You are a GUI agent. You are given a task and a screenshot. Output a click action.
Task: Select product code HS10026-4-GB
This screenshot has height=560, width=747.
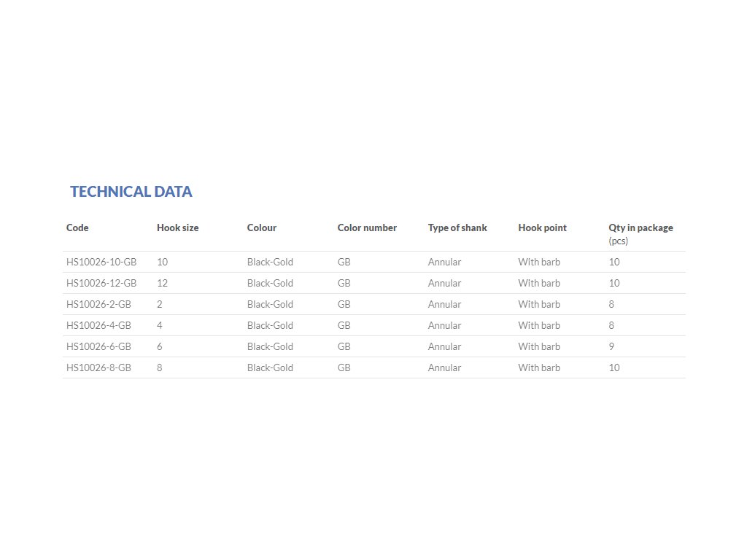point(98,325)
